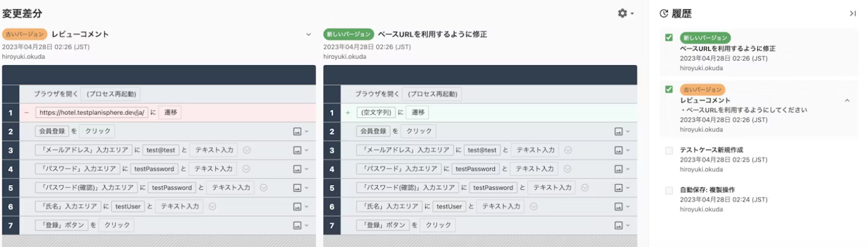Check the テストケース新規作成 history checkbox
The height and width of the screenshot is (247, 868).
coord(669,150)
